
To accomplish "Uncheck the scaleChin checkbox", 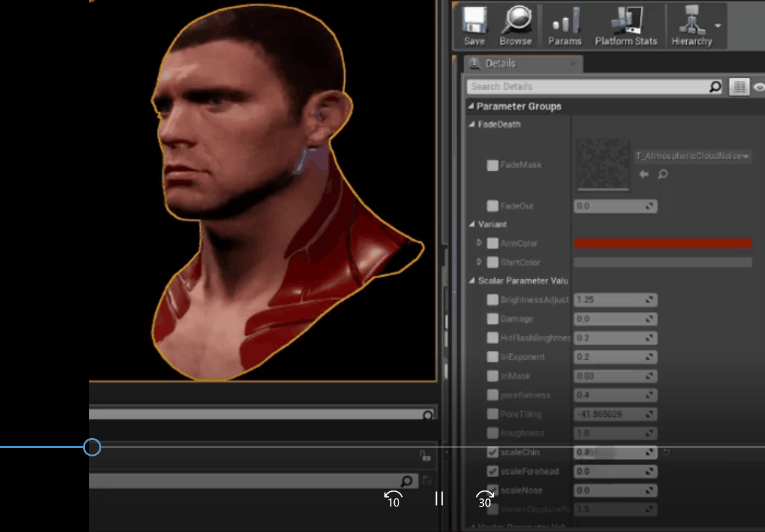I will (x=492, y=453).
